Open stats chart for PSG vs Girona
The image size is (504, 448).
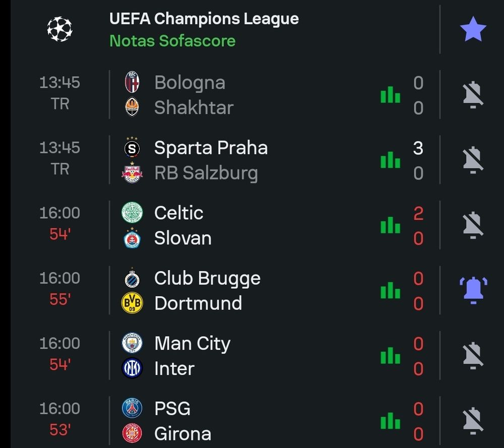tap(390, 421)
